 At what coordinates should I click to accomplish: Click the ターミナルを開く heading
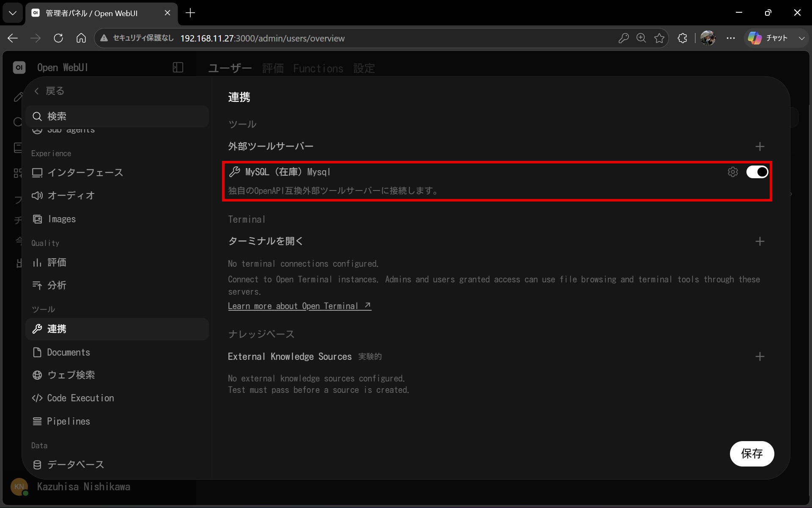coord(266,241)
